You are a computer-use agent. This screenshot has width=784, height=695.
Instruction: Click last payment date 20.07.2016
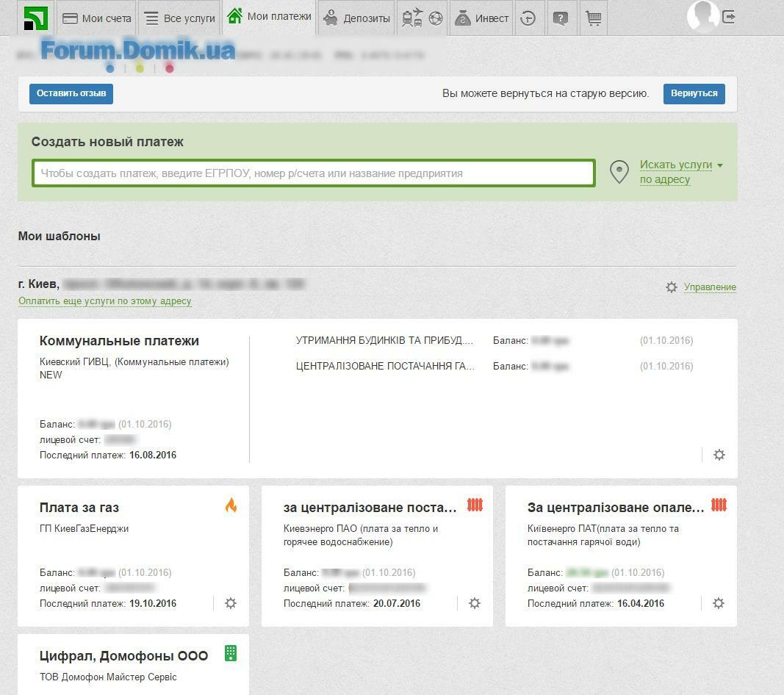pyautogui.click(x=397, y=603)
